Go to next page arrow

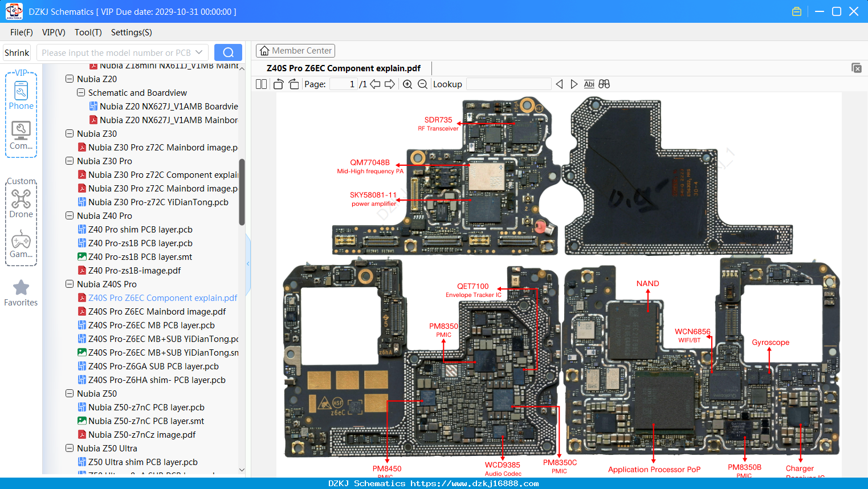(x=390, y=84)
